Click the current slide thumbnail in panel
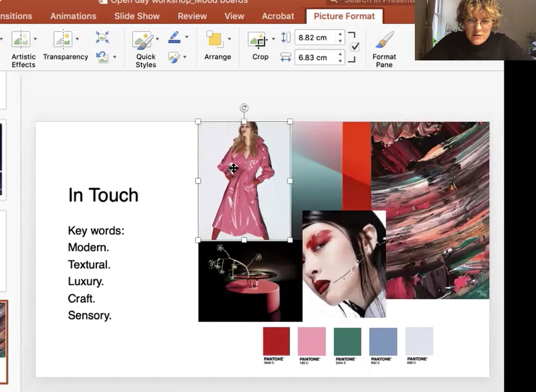The width and height of the screenshot is (536, 392). [x=3, y=342]
